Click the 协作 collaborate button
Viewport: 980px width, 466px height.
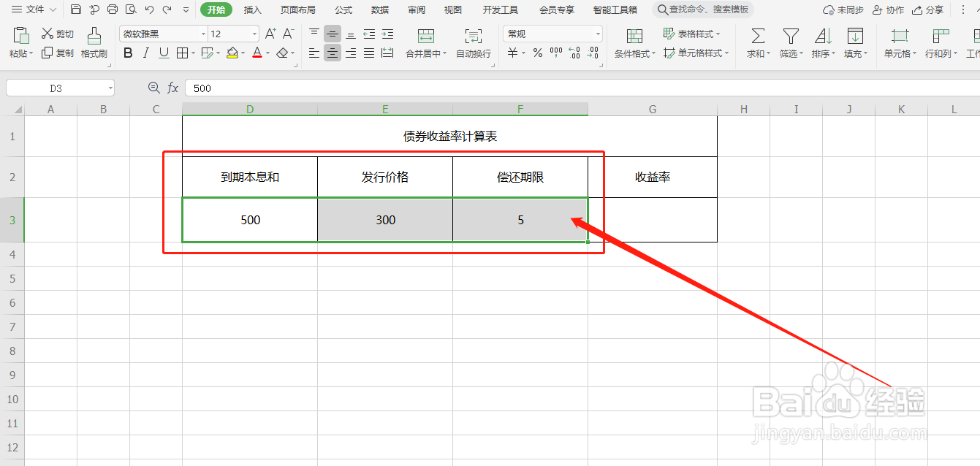point(888,9)
